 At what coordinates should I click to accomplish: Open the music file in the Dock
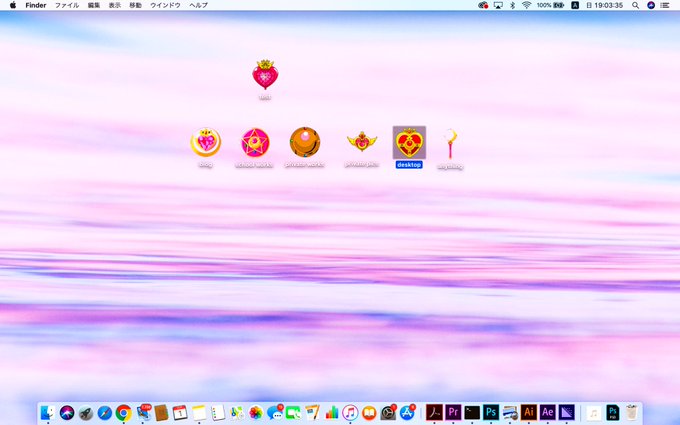594,412
